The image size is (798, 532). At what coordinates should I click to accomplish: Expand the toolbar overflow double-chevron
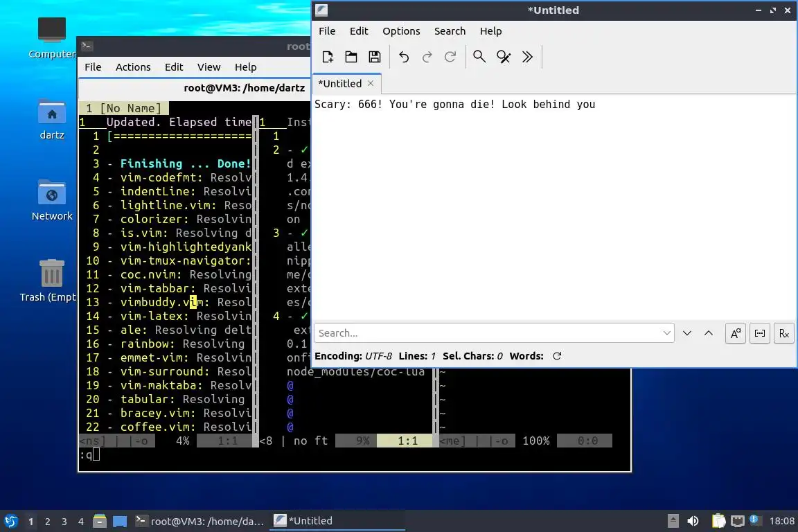[527, 57]
